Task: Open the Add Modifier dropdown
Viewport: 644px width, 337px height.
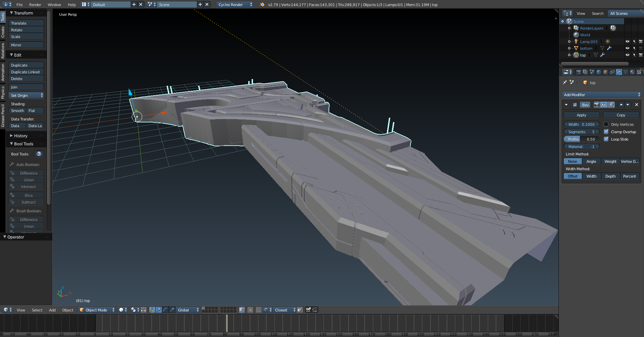Action: point(602,95)
